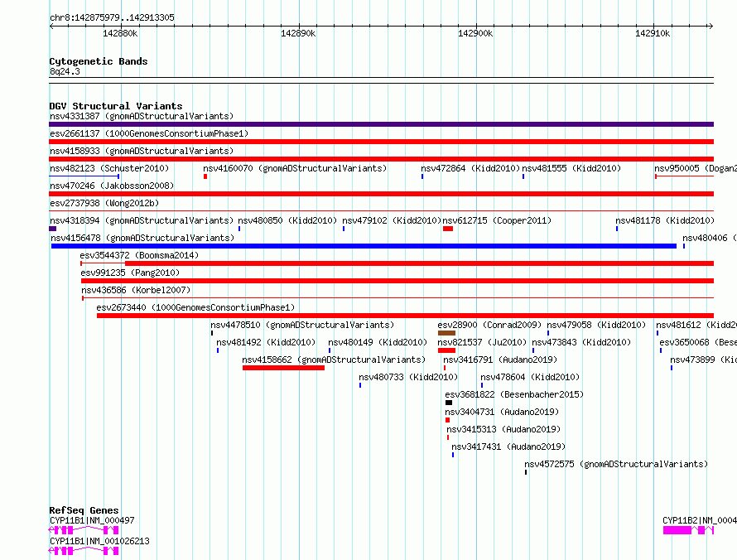Screen dimensions: 737x560
Task: Click nsv4158662 gnomAD variant label
Action: 334,360
